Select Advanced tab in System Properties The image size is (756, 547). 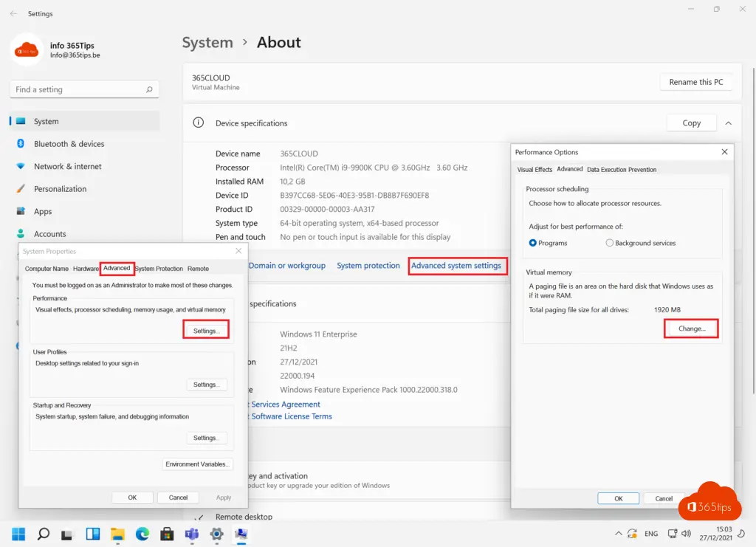click(117, 269)
